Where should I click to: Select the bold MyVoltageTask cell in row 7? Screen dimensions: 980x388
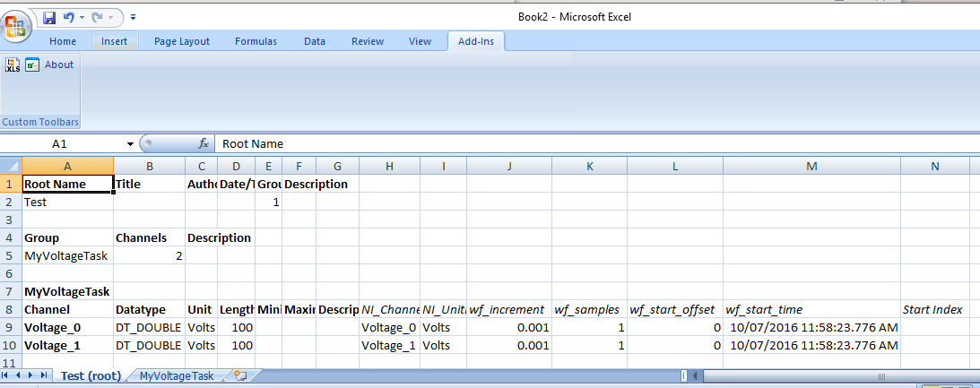[67, 292]
